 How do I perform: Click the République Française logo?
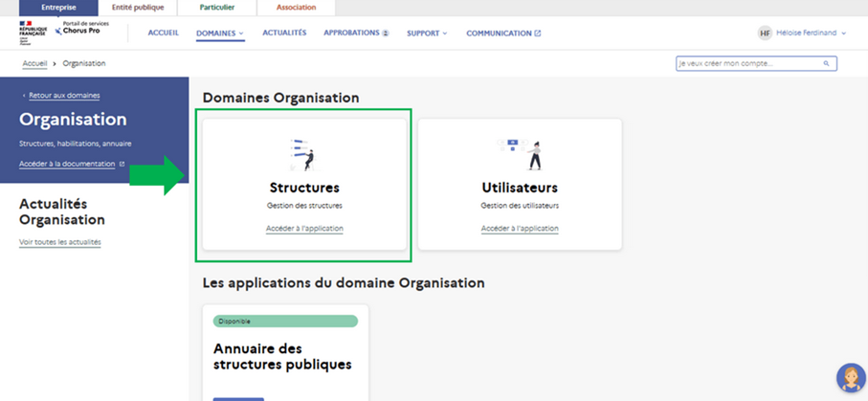tap(33, 33)
